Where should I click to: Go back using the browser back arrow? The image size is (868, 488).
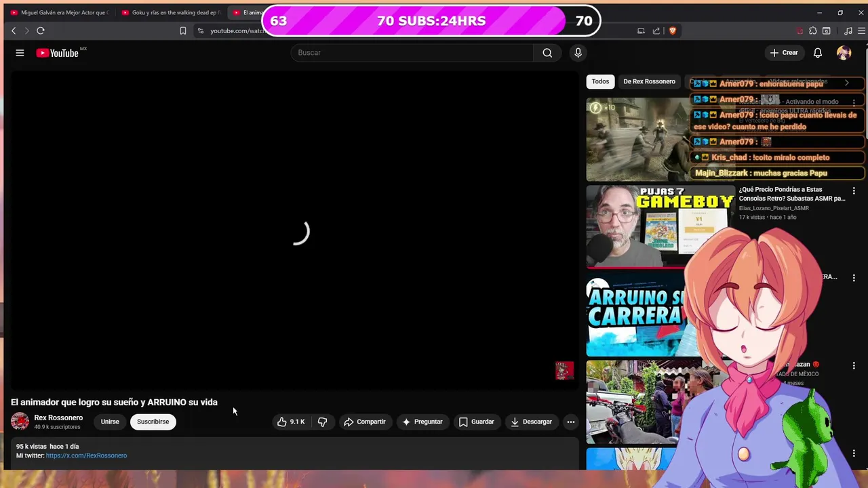point(14,30)
